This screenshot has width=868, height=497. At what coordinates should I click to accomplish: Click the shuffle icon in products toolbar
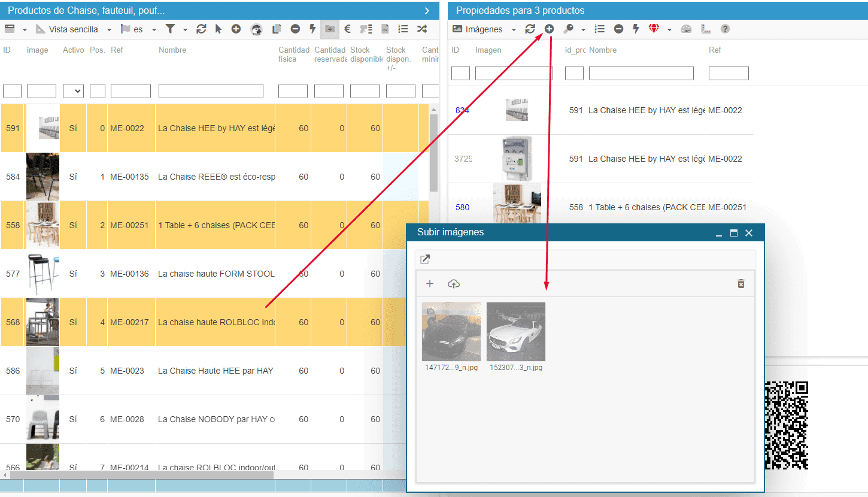422,29
